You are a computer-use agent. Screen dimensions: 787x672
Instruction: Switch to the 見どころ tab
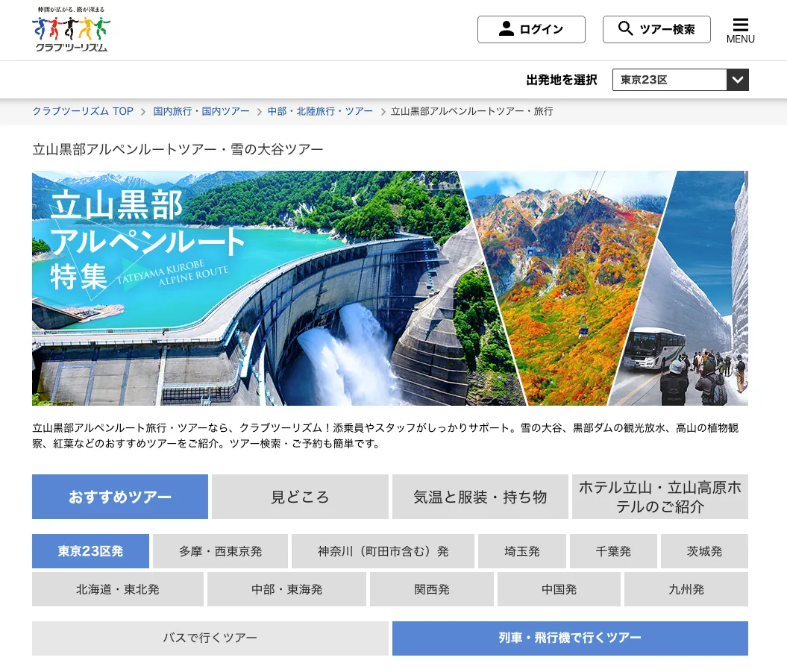click(x=300, y=497)
